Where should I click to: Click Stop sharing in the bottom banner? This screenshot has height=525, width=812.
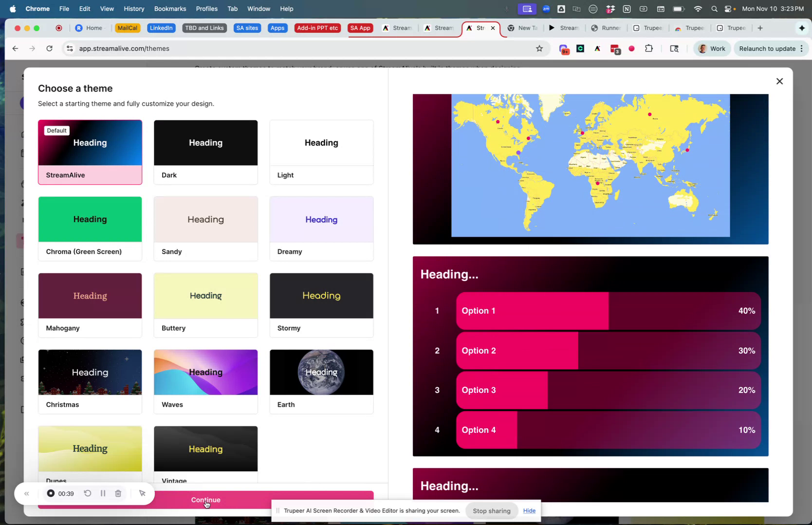coord(491,510)
